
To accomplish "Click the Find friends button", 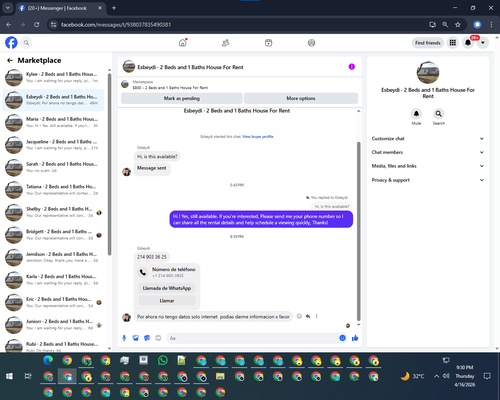I will pyautogui.click(x=428, y=43).
